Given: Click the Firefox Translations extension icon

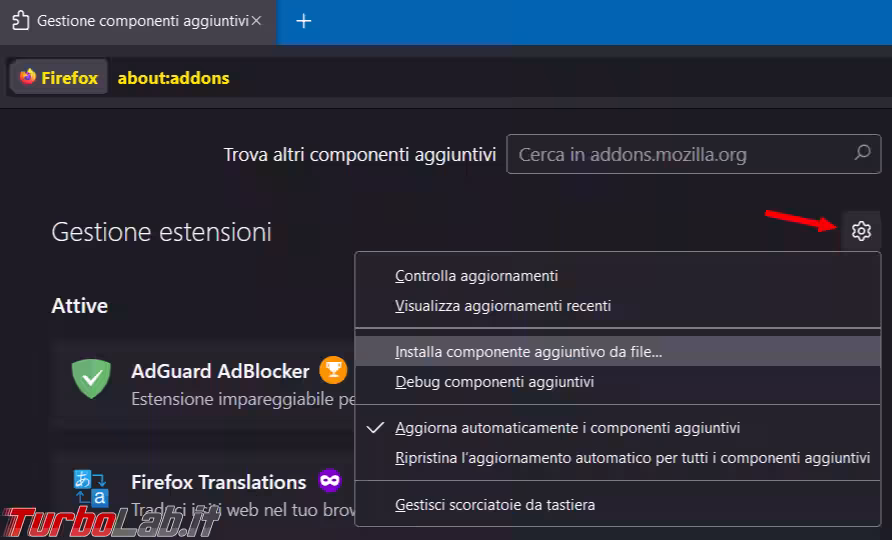Looking at the screenshot, I should [91, 488].
